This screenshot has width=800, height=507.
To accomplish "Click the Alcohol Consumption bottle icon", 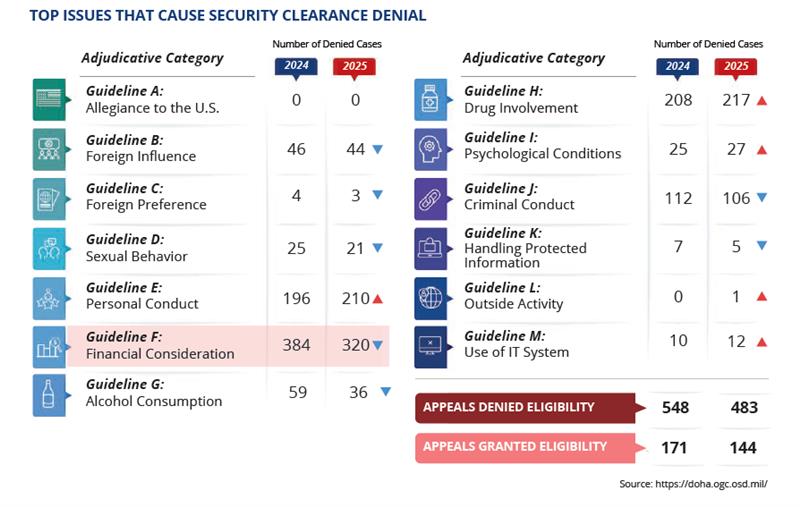I will coord(48,394).
